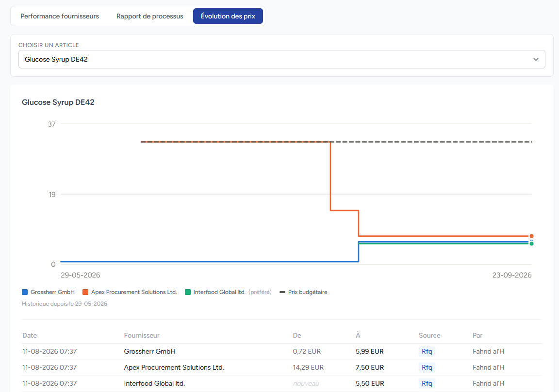Screen dimensions: 559x392
Task: Click the 14,29 EUR previous price
Action: coord(309,367)
